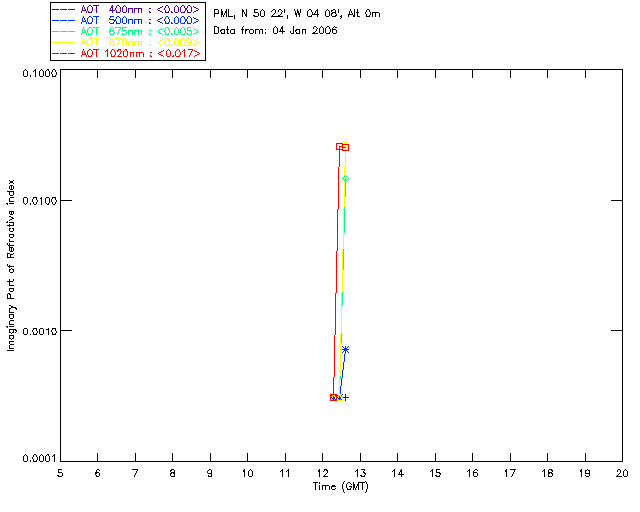Click the Data from 04 Jan 2006 text

pos(275,31)
